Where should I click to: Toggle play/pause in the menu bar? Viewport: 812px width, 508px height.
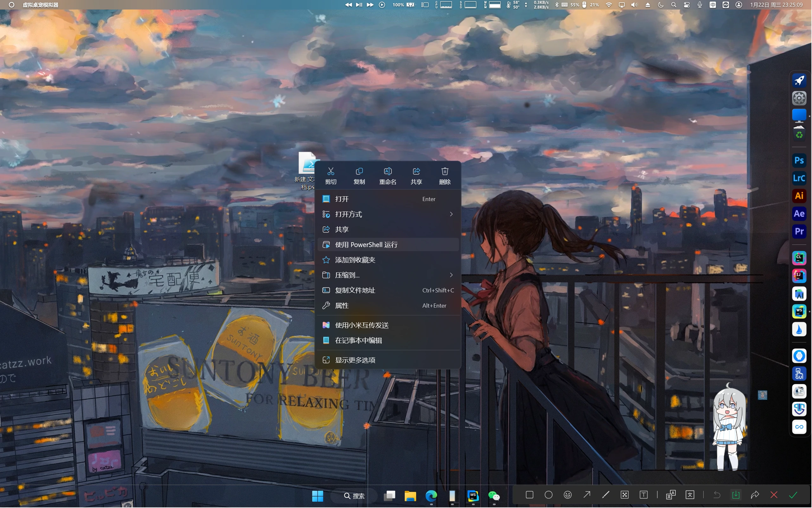[x=359, y=5]
